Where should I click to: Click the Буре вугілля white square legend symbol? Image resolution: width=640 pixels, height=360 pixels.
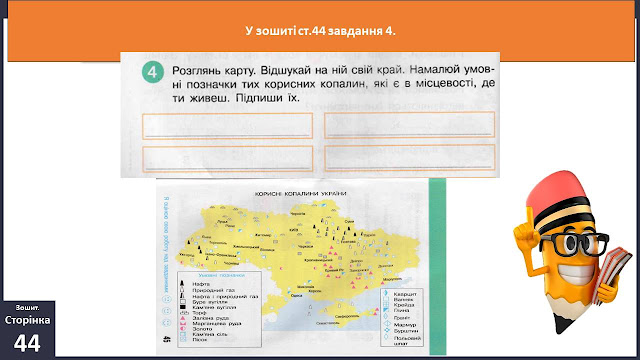pyautogui.click(x=182, y=302)
